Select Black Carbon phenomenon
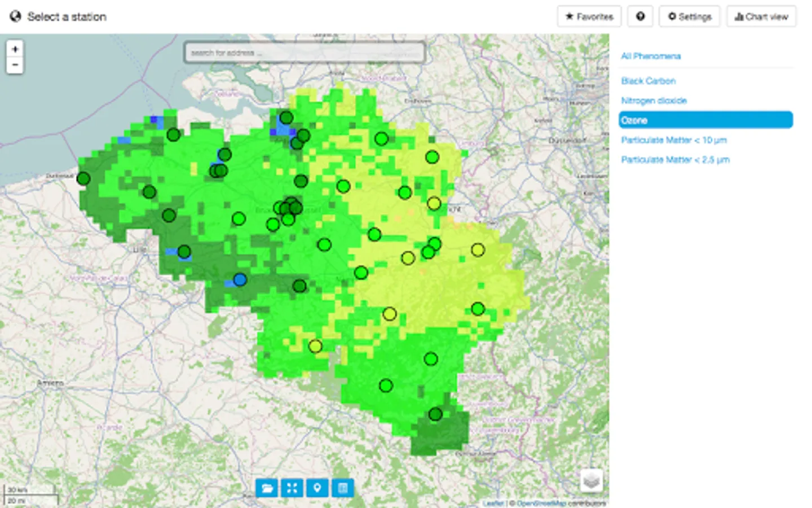 tap(648, 81)
